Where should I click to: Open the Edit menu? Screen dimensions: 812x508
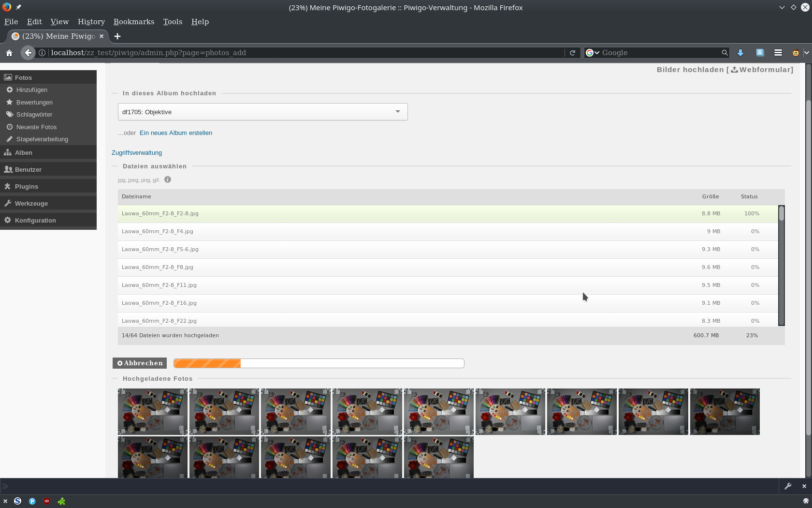[34, 22]
